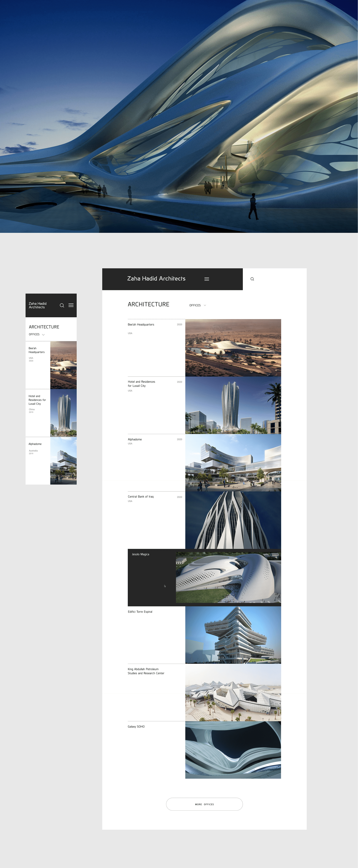Expand the mobile OFFICES chevron
The width and height of the screenshot is (358, 868).
[43, 335]
